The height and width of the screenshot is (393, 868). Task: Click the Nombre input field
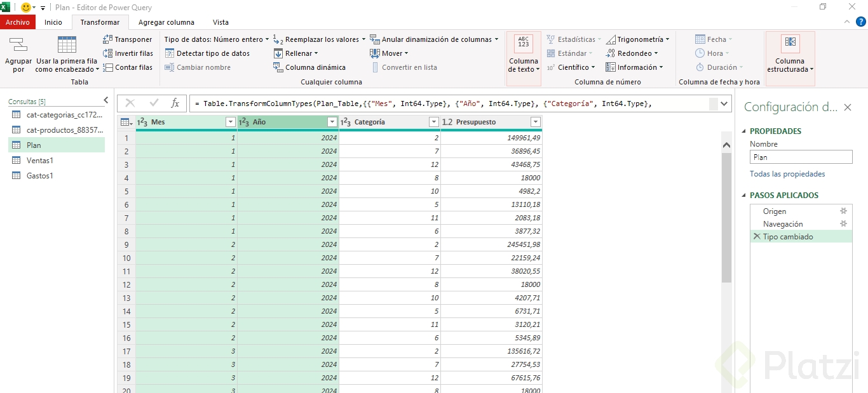(x=801, y=157)
